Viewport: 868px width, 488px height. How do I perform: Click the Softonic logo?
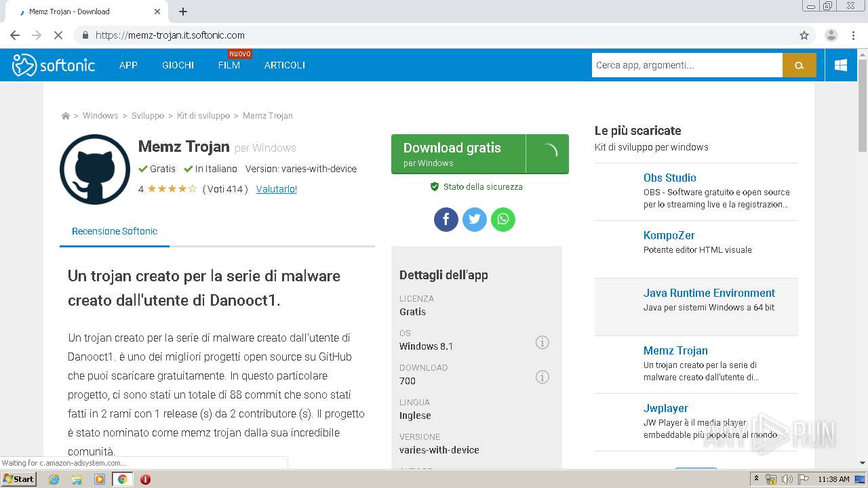54,65
